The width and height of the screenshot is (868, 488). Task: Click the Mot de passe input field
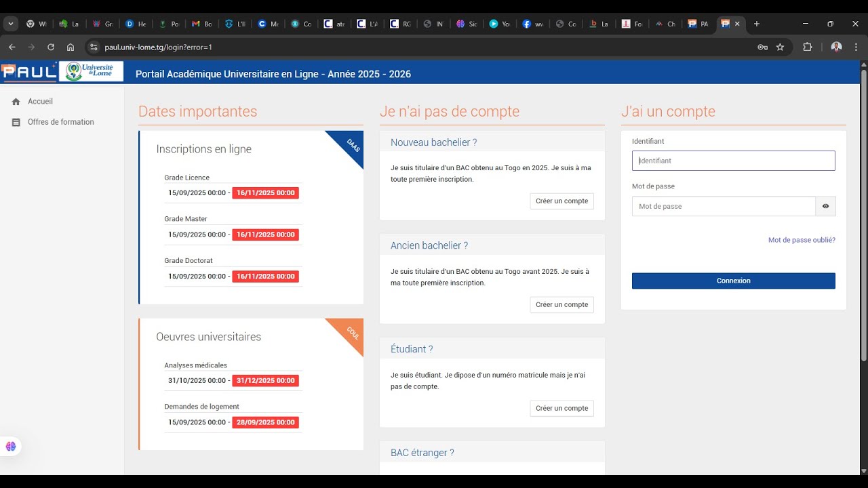coord(724,206)
